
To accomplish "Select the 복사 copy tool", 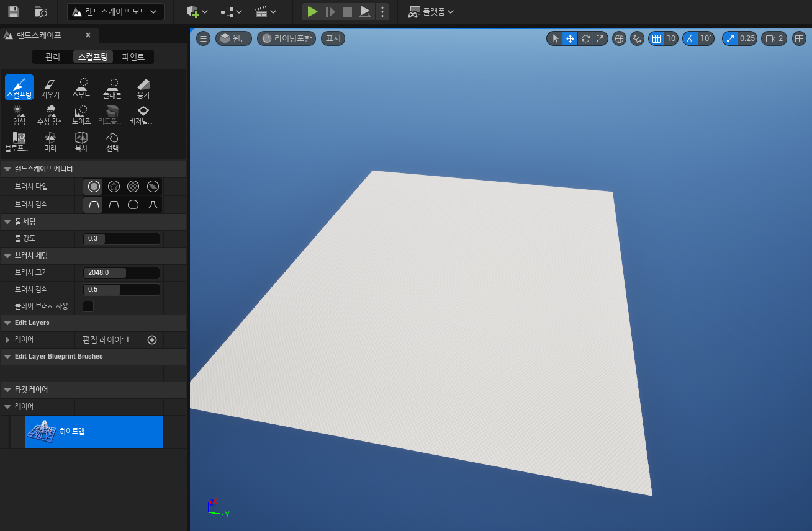I will tap(81, 141).
